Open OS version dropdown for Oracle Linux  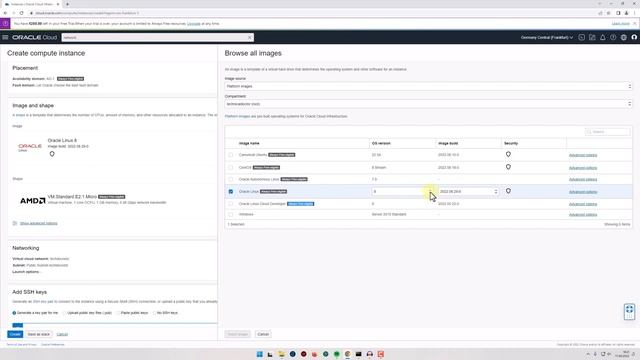pyautogui.click(x=402, y=191)
